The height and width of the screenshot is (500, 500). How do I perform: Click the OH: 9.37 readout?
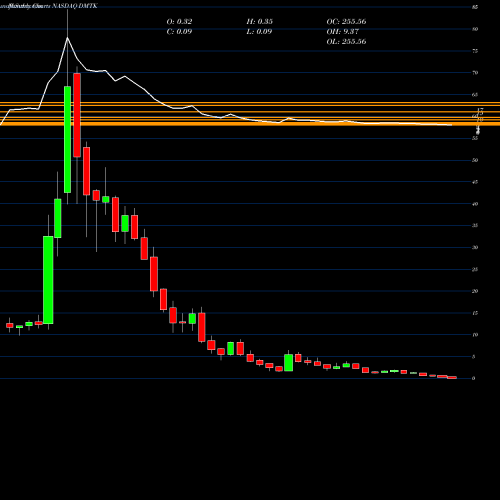tap(343, 32)
